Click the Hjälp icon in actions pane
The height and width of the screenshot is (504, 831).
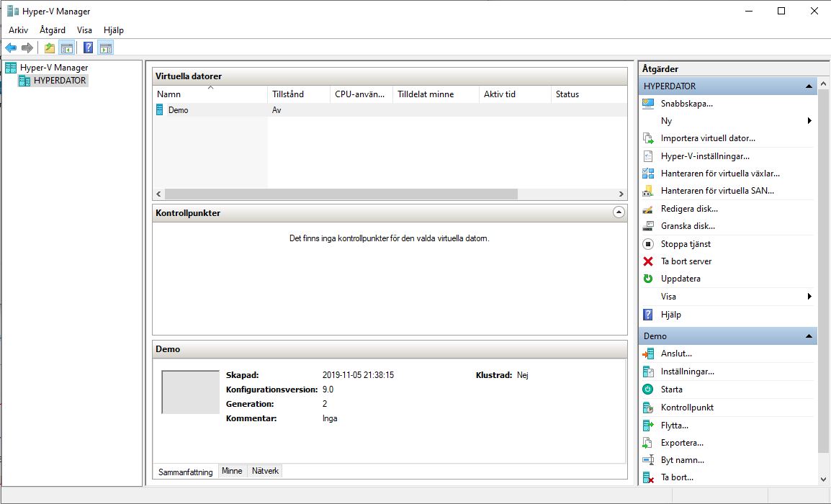pos(647,315)
